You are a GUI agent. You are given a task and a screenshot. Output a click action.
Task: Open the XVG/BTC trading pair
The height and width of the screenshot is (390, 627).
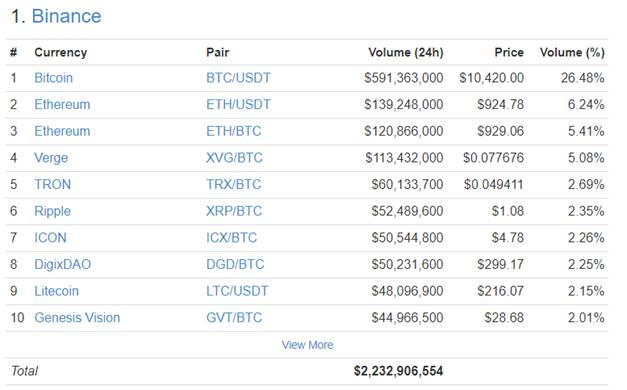point(234,158)
